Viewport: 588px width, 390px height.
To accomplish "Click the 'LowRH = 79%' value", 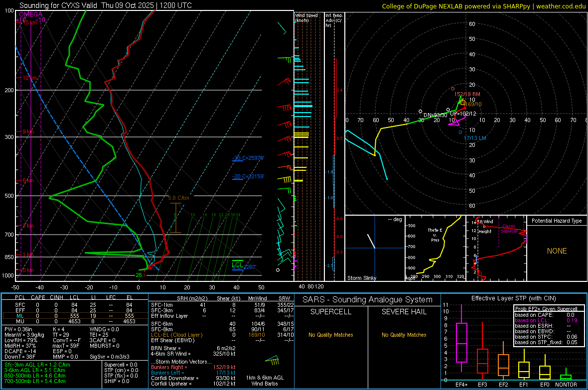I will click(20, 341).
